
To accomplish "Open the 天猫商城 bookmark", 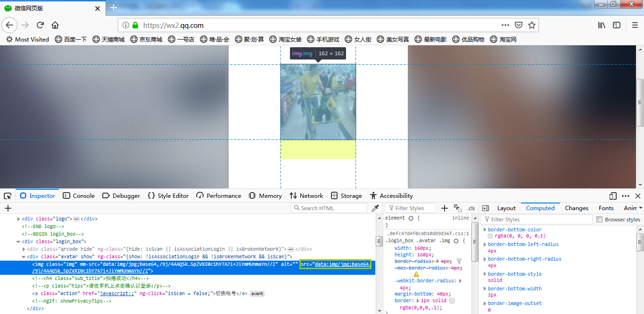I will 108,40.
